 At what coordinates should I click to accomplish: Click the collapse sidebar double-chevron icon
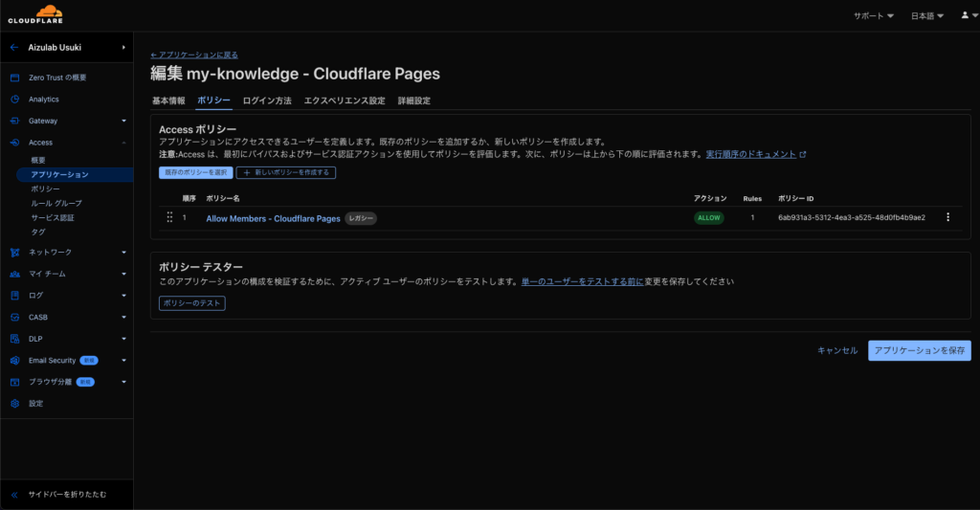pos(14,495)
